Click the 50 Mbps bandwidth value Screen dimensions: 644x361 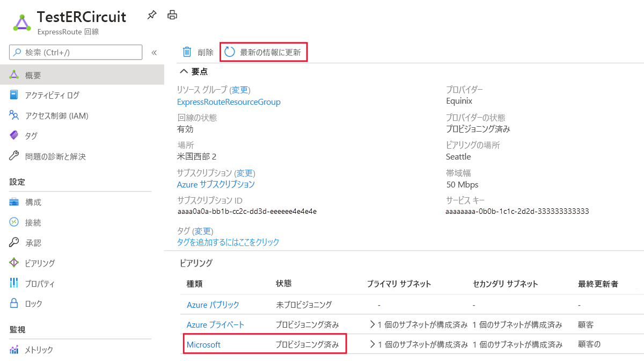tap(462, 184)
